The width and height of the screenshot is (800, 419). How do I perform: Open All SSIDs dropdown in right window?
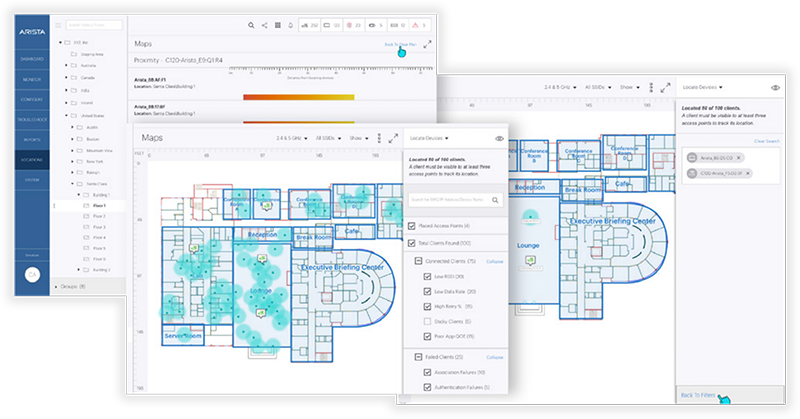coord(598,87)
